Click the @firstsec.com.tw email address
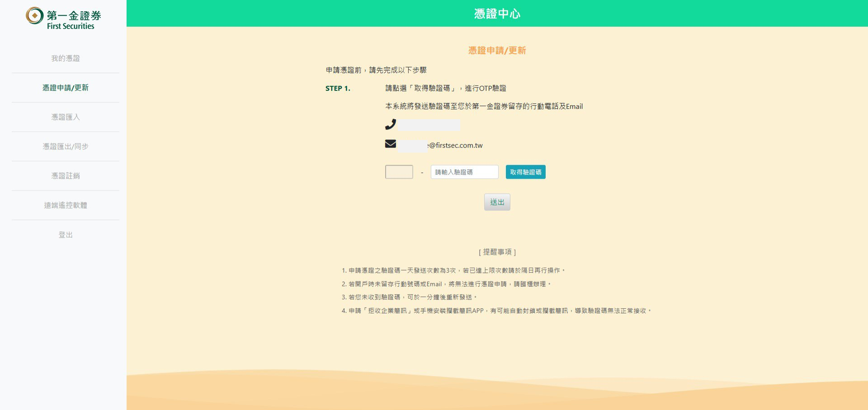The width and height of the screenshot is (868, 410). coord(456,145)
